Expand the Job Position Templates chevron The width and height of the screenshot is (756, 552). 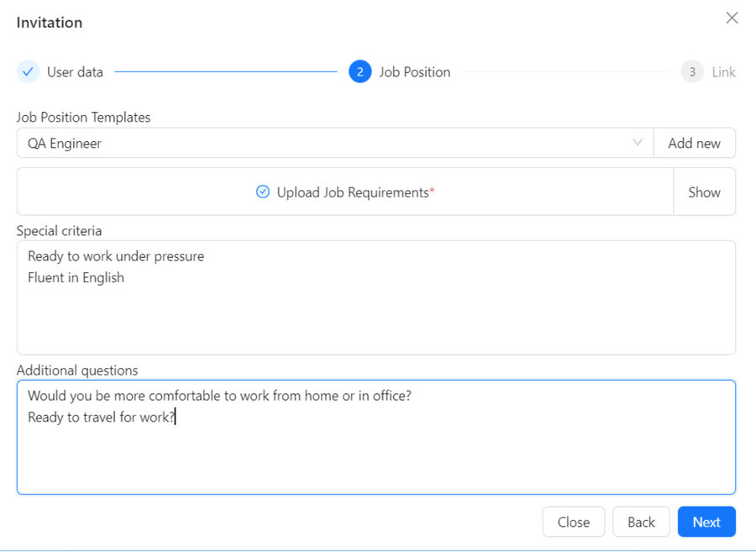point(638,143)
